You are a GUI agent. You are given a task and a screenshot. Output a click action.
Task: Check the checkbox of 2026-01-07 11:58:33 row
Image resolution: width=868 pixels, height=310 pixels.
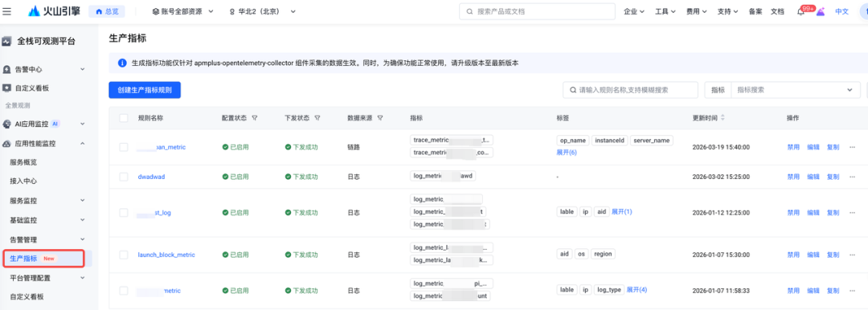point(124,290)
